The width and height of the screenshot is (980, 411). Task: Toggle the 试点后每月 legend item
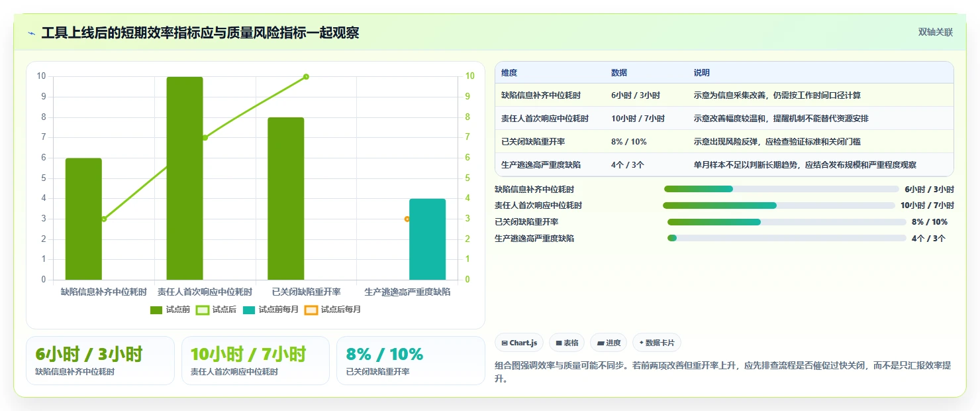(x=332, y=310)
